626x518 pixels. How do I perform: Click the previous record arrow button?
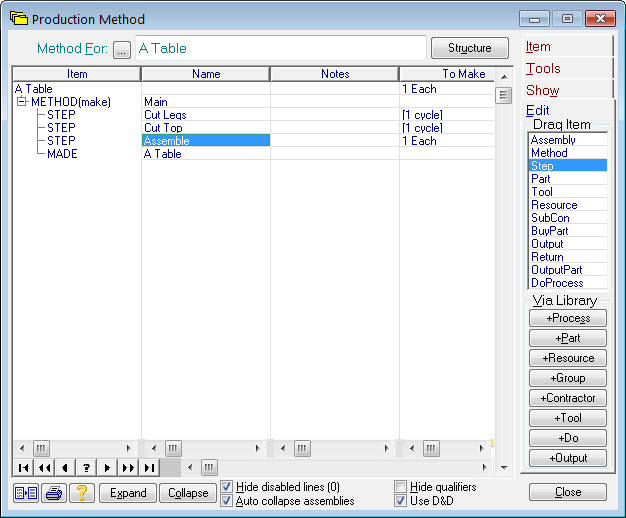pos(65,467)
